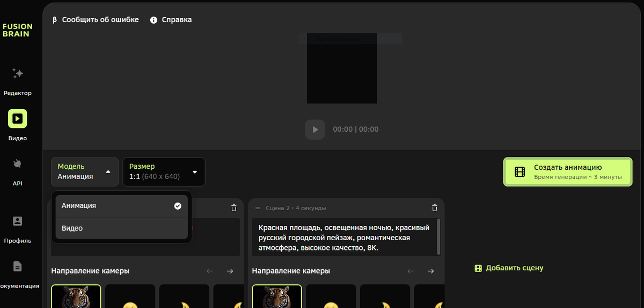Viewport: 644px width, 308px height.
Task: Open the Размер 1:1 dropdown
Action: [x=164, y=171]
